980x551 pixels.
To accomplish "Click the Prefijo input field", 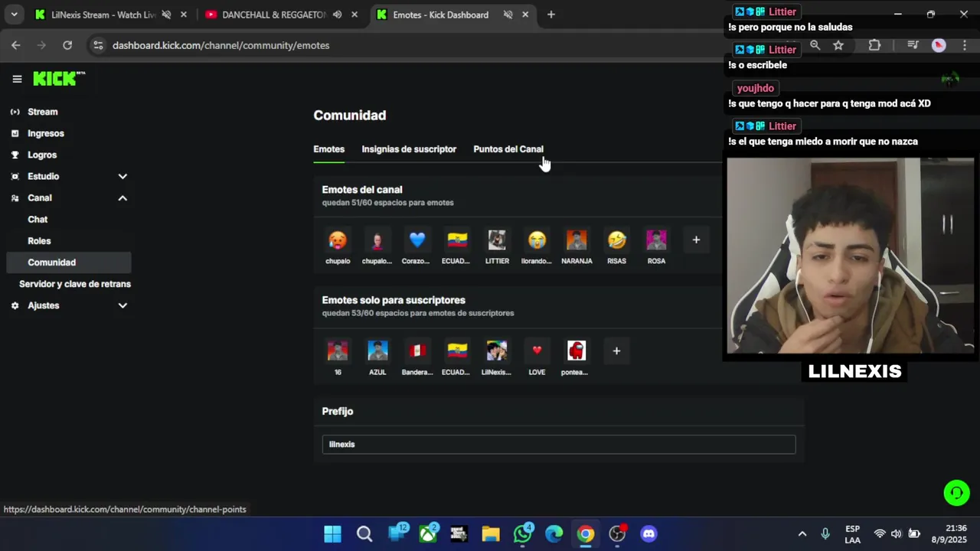I will click(559, 445).
